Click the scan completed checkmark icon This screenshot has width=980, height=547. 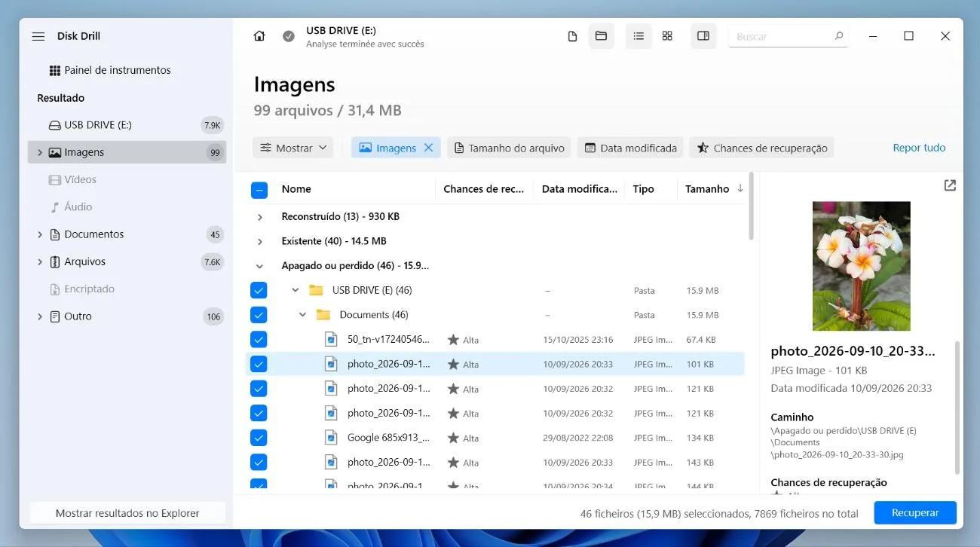point(289,36)
